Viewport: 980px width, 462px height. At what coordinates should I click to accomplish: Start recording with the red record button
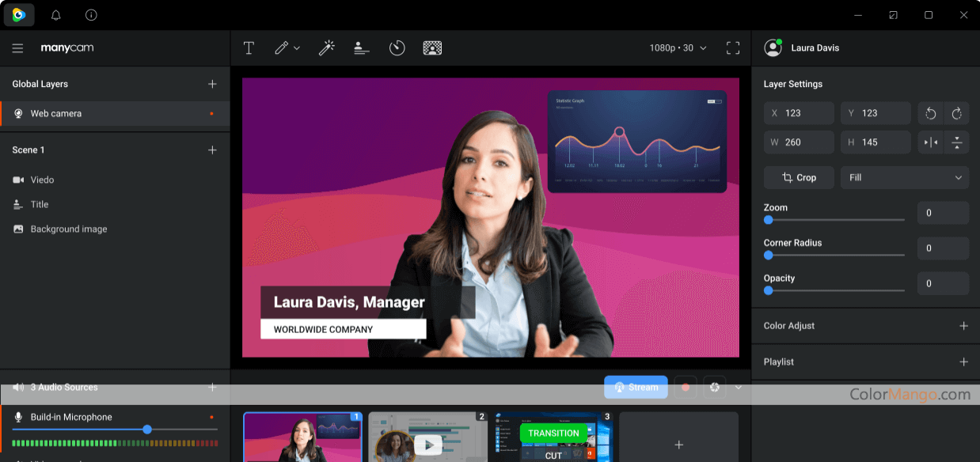pos(686,387)
